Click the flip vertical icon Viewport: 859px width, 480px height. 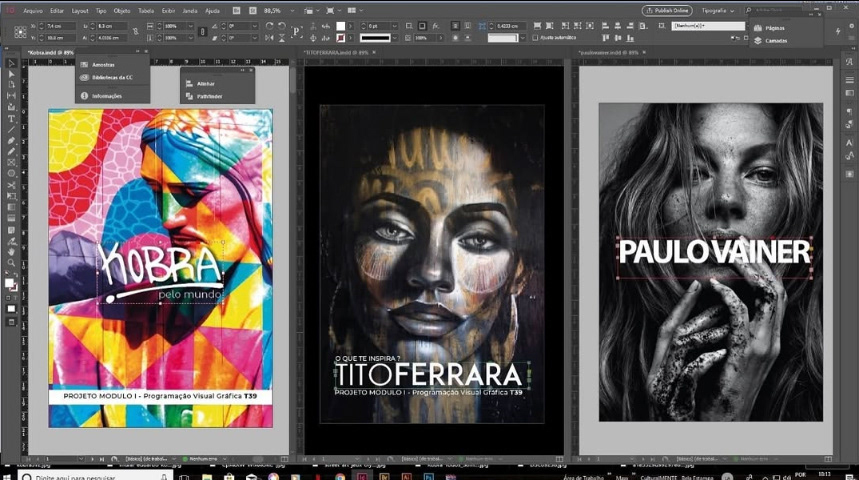tap(282, 38)
